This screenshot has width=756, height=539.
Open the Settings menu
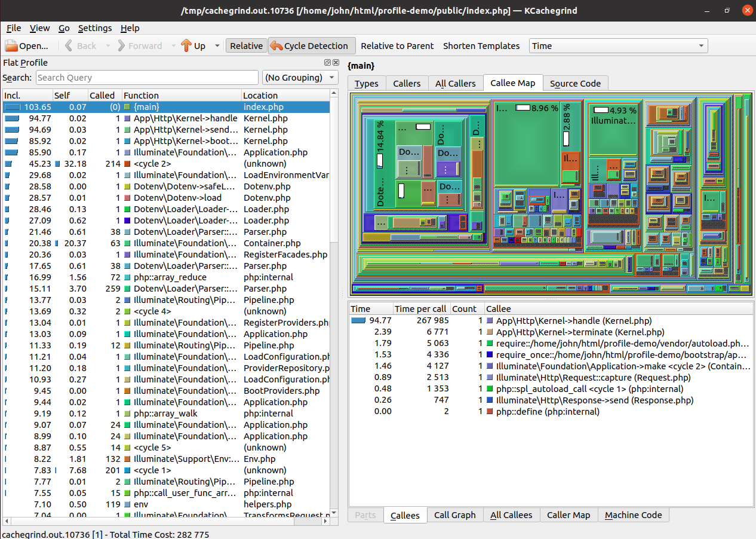(94, 28)
